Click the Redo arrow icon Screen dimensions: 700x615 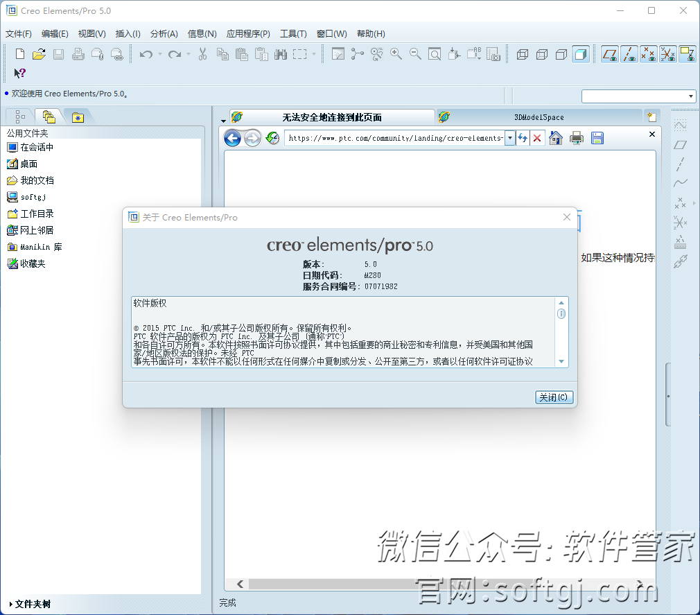[x=175, y=54]
